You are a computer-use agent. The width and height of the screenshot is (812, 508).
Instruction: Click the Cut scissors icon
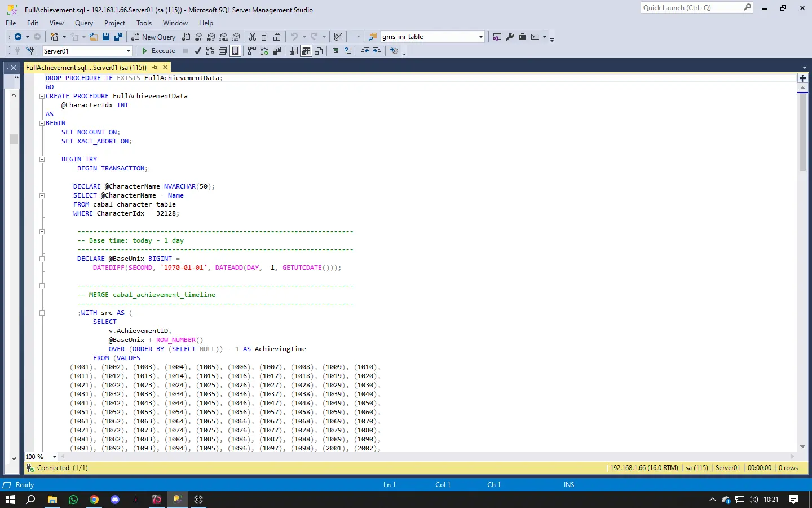point(252,37)
